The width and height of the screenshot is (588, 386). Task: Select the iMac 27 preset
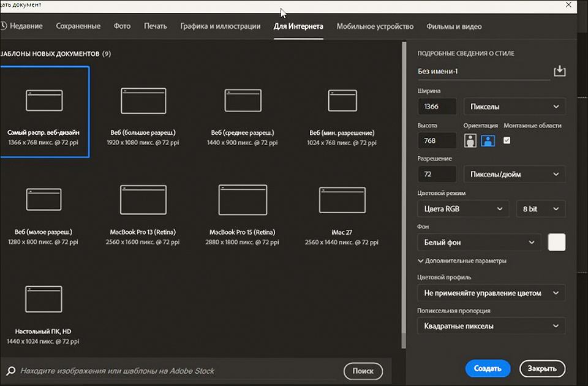pyautogui.click(x=342, y=216)
